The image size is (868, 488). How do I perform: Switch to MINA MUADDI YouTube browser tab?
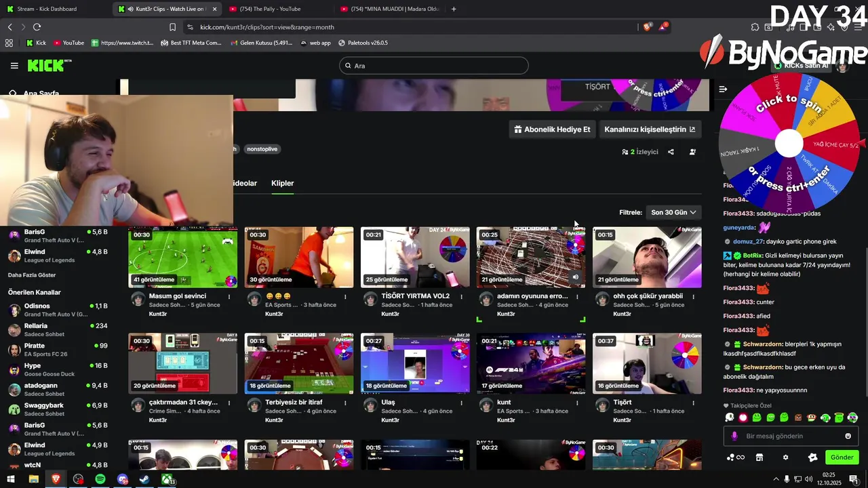[x=390, y=9]
